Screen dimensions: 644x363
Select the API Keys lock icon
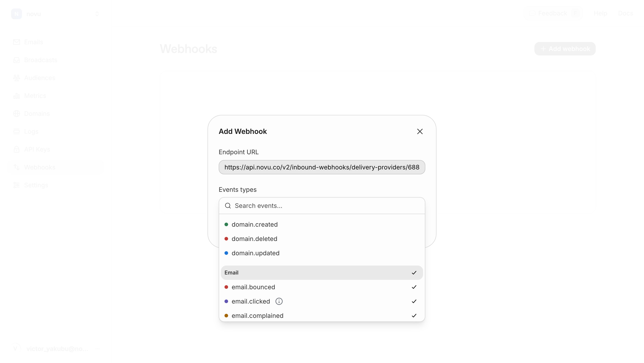pyautogui.click(x=17, y=149)
